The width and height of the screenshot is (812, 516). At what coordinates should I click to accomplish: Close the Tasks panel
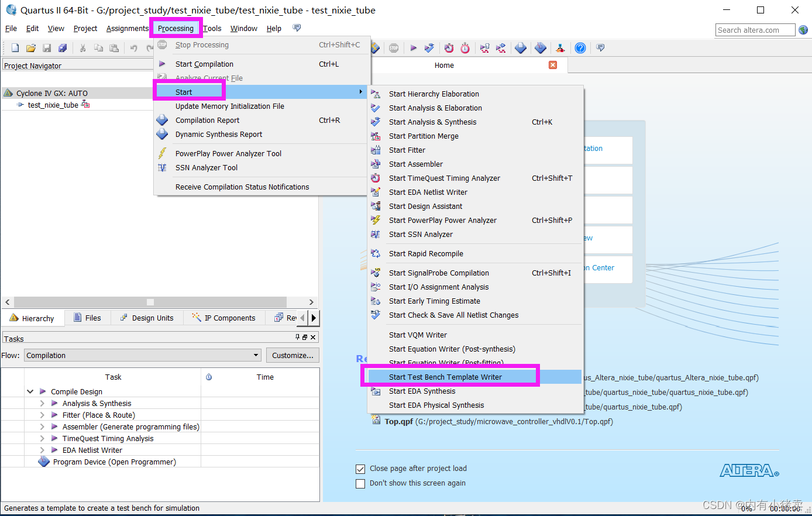[313, 337]
